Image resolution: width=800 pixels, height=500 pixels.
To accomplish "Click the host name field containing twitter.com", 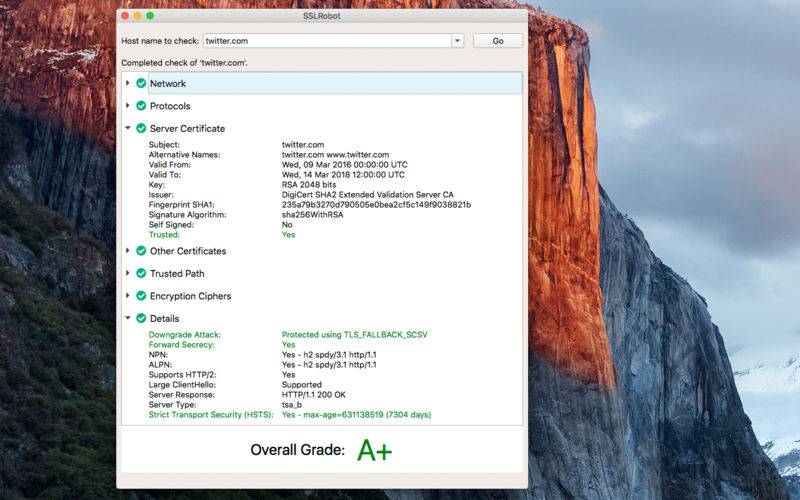I will [327, 41].
